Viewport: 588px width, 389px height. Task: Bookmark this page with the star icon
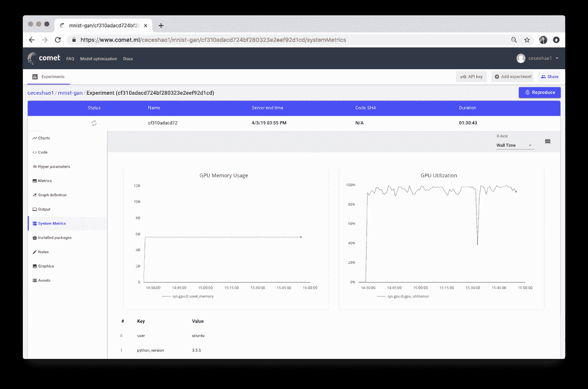coord(527,40)
